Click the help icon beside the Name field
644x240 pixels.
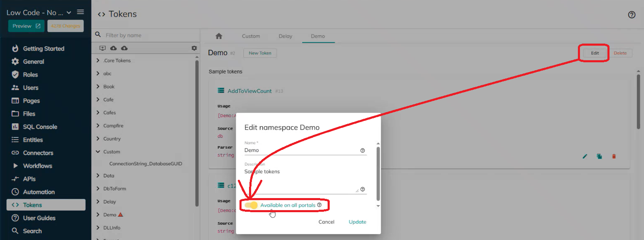(x=363, y=150)
